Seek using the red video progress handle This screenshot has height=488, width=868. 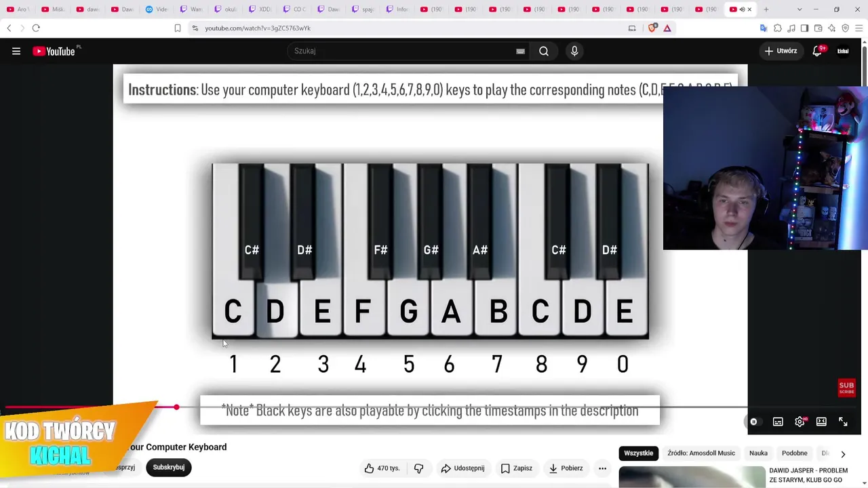click(x=176, y=407)
